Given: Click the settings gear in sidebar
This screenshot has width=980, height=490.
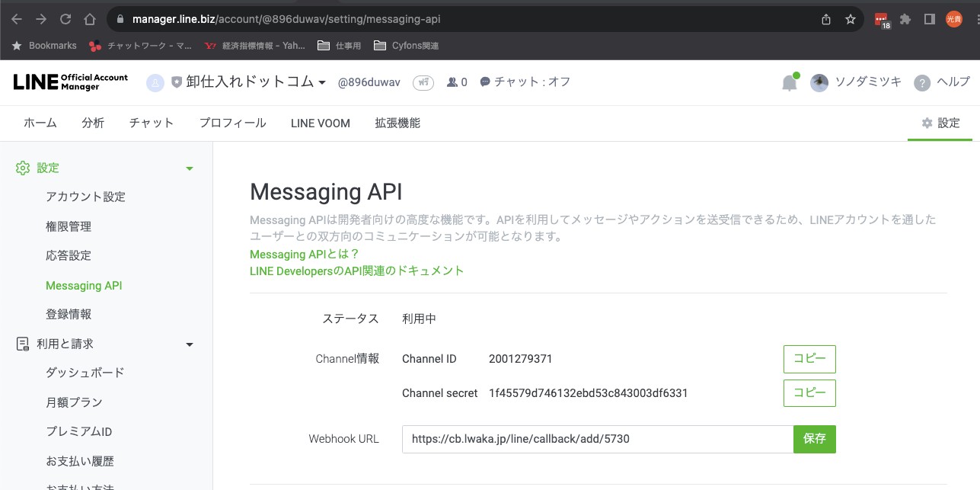Looking at the screenshot, I should [x=23, y=168].
